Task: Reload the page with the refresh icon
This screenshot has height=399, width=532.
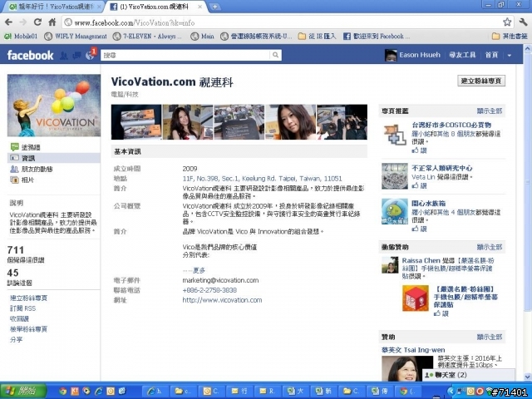Action: click(x=37, y=22)
